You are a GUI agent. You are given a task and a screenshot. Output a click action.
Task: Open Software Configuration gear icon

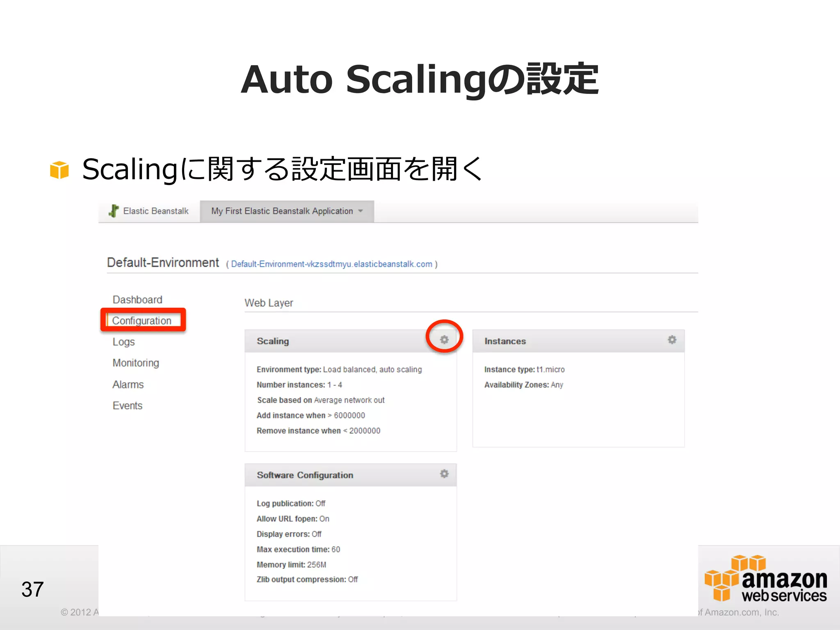pos(444,474)
